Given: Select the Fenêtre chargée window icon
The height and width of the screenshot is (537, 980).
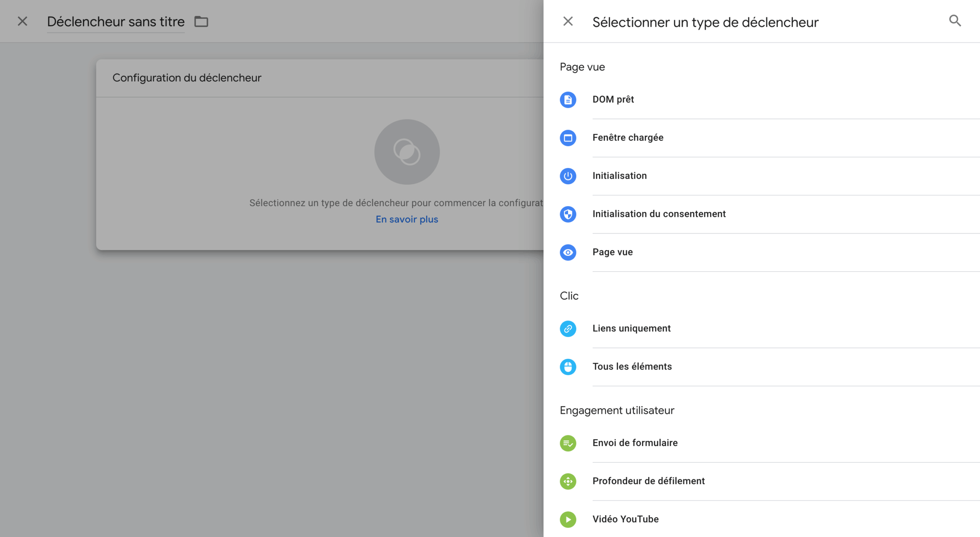Looking at the screenshot, I should pos(568,138).
